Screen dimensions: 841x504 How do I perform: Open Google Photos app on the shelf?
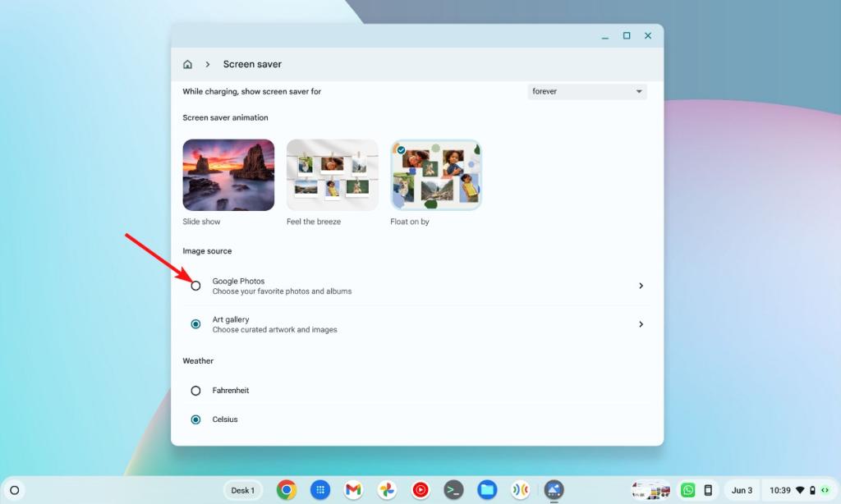click(x=386, y=490)
